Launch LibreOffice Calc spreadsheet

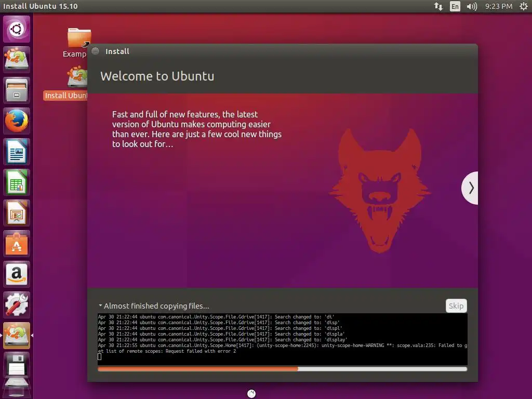[x=16, y=182]
